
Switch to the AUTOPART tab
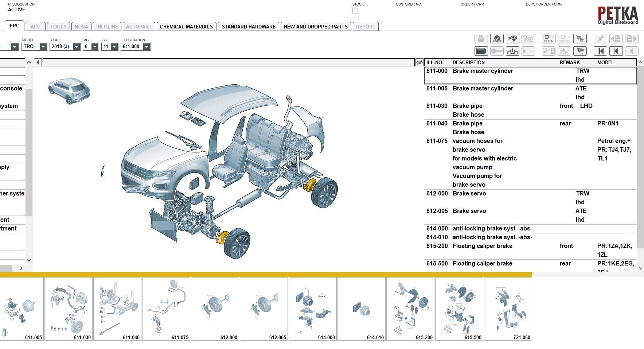pos(139,27)
